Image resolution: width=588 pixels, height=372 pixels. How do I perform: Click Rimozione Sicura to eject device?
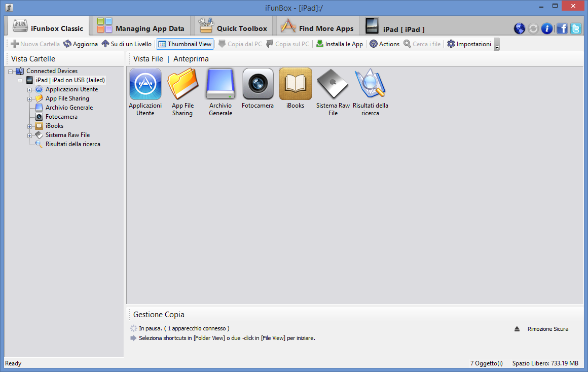click(x=547, y=329)
